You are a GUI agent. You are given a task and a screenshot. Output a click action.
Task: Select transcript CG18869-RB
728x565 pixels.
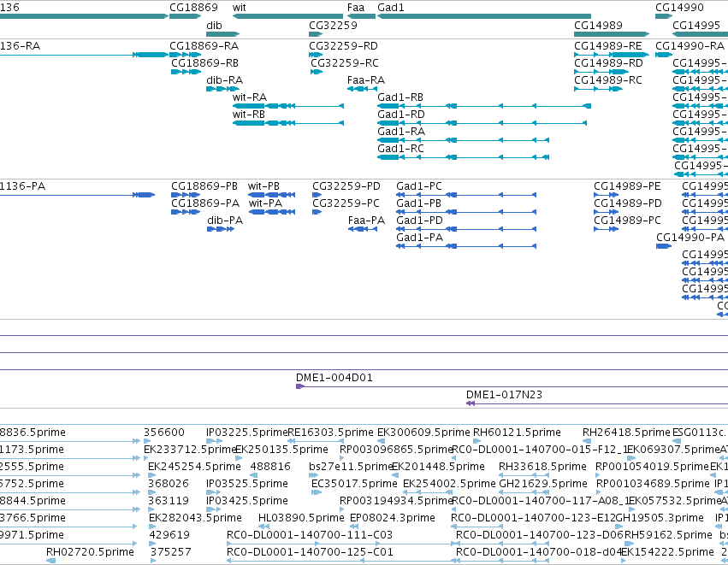pyautogui.click(x=186, y=72)
